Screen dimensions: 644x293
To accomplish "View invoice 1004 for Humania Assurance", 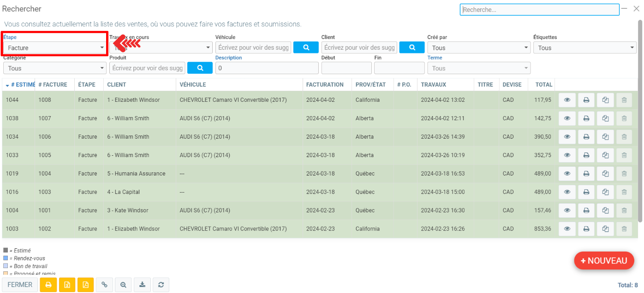I will (567, 174).
